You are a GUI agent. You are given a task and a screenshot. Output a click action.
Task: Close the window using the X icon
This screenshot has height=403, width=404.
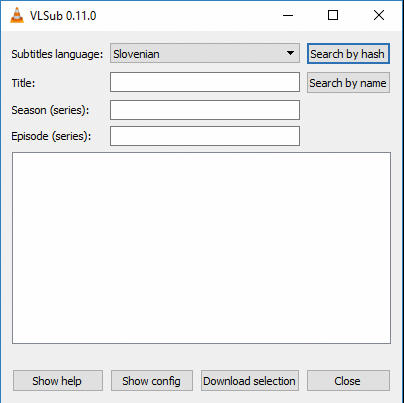tap(379, 15)
